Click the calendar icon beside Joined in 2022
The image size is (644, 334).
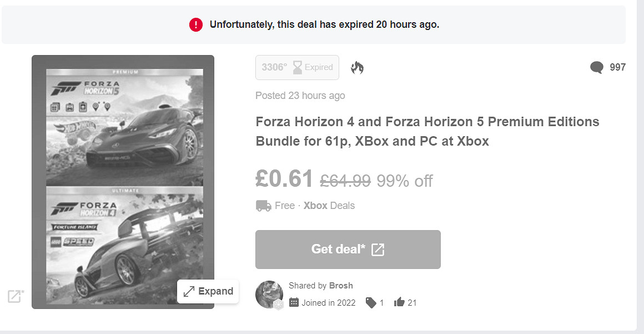[x=293, y=302]
